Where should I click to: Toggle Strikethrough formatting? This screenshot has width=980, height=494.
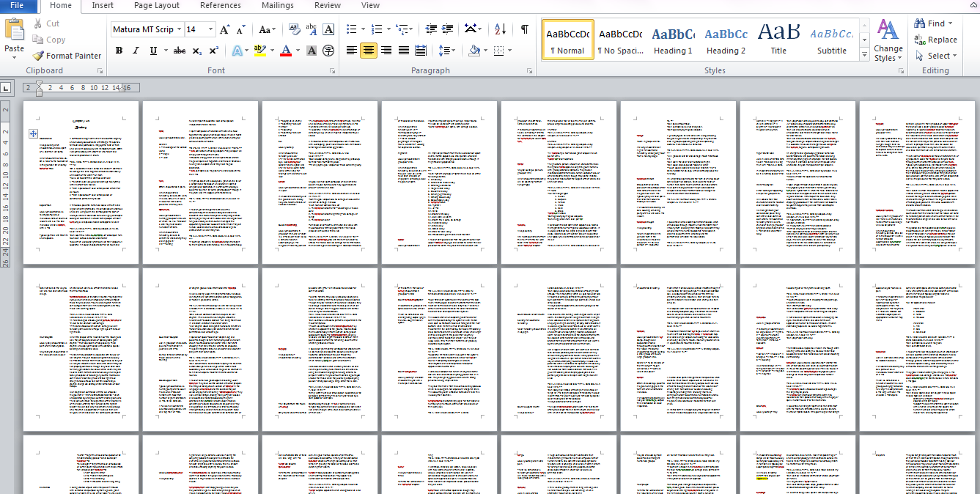pos(180,51)
